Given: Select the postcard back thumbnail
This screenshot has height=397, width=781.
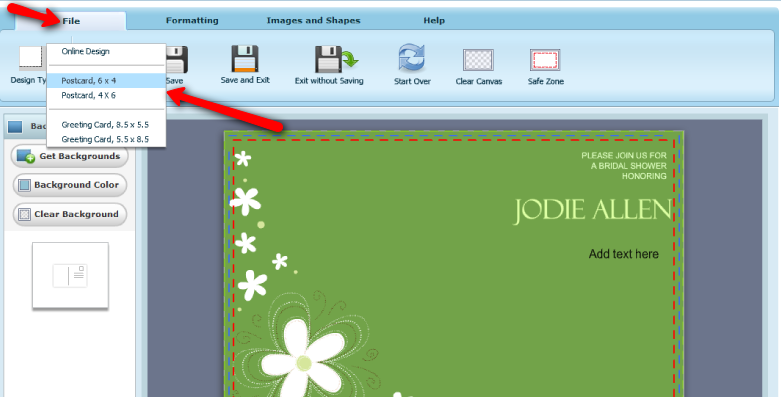Looking at the screenshot, I should click(70, 275).
